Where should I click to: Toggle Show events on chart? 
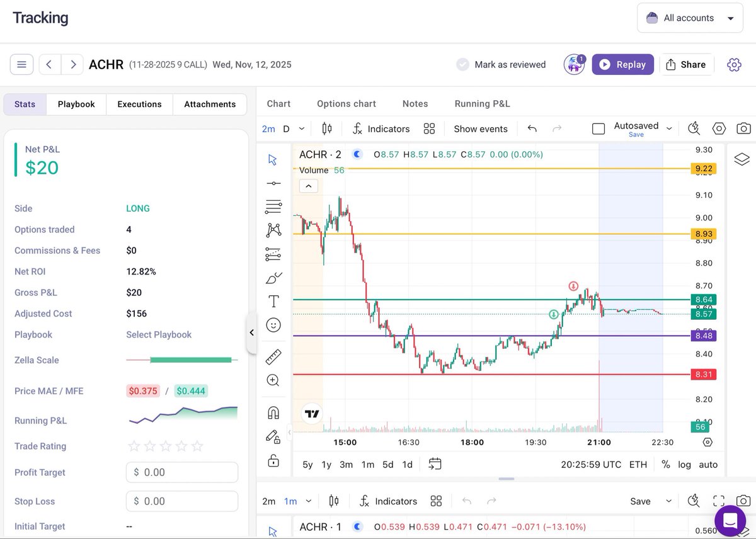481,128
